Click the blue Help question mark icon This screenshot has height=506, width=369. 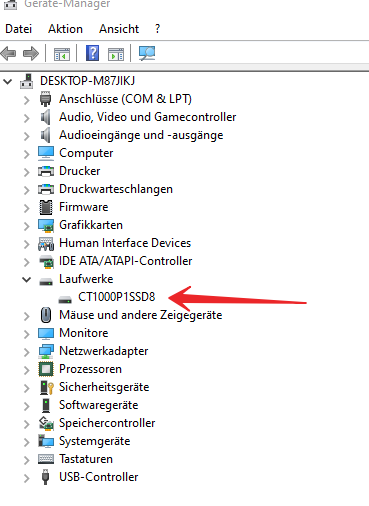click(x=92, y=53)
